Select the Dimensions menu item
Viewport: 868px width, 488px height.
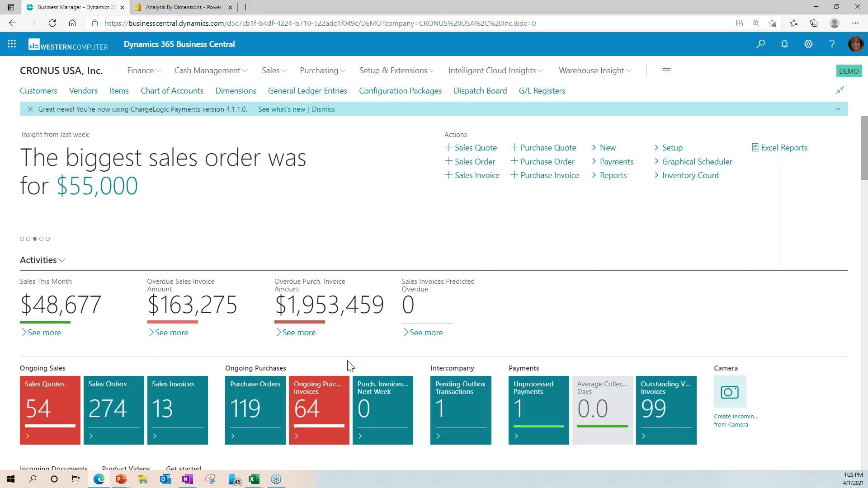tap(236, 90)
